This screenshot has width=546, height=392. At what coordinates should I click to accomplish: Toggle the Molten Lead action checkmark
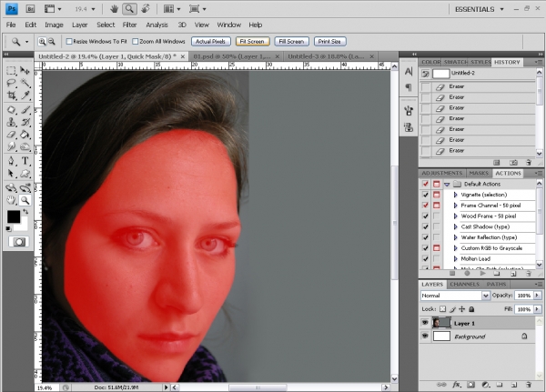pyautogui.click(x=425, y=258)
